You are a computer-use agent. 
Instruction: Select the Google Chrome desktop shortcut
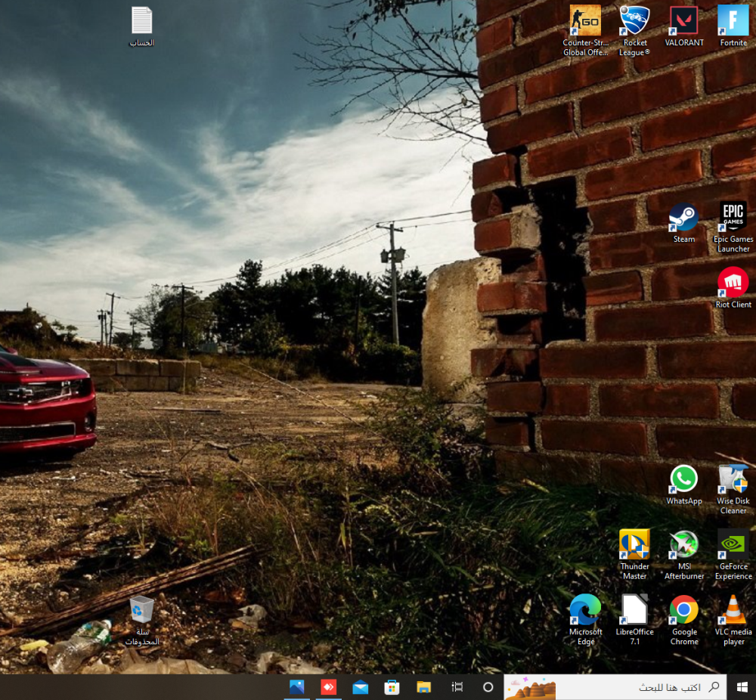pos(683,610)
